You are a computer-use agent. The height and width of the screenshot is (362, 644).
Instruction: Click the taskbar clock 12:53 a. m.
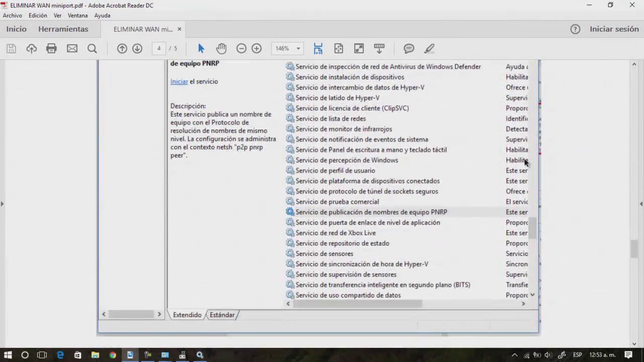tap(602, 355)
